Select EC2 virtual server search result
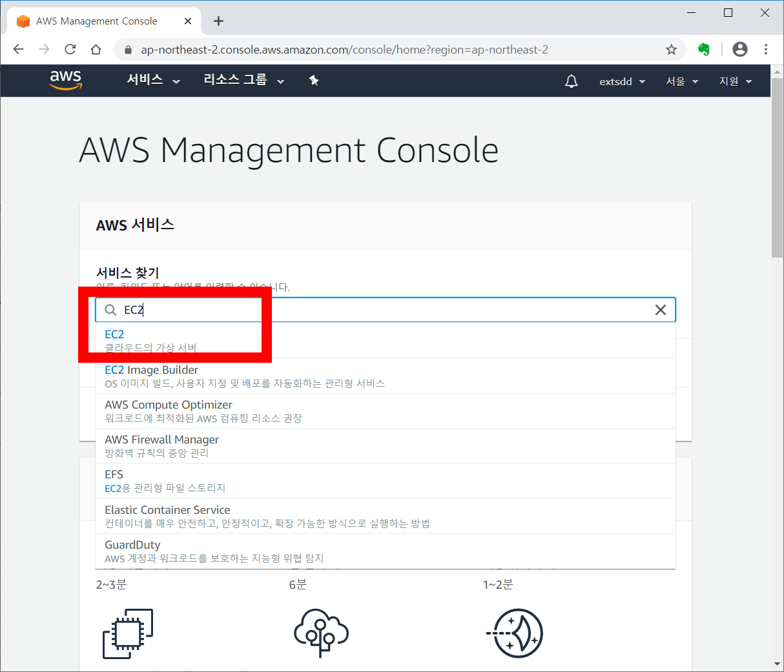Viewport: 784px width, 672px height. (x=386, y=340)
